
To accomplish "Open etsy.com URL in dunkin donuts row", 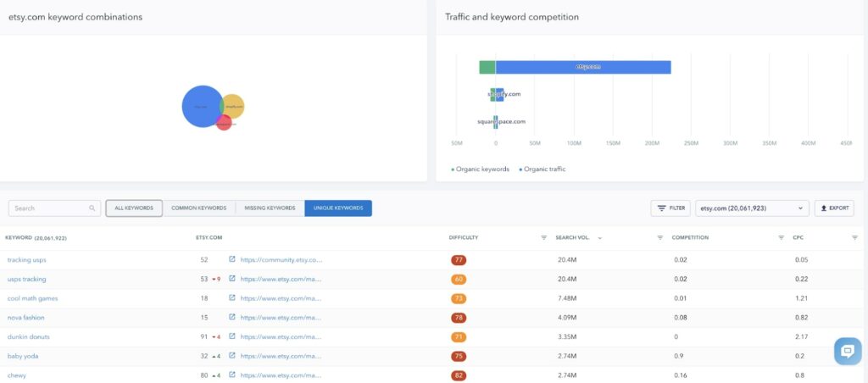I will click(x=281, y=336).
